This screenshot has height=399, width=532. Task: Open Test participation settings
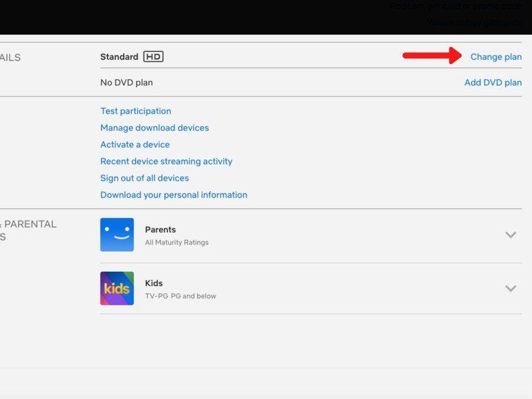pyautogui.click(x=135, y=110)
